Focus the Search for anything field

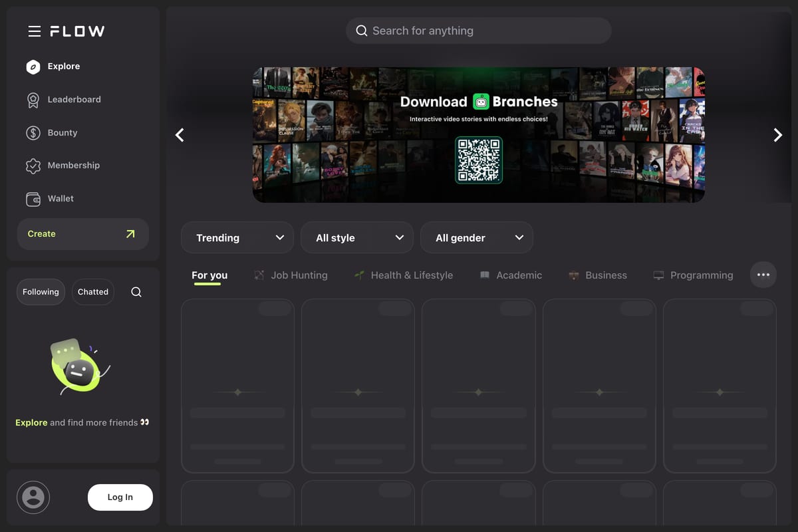(x=479, y=31)
